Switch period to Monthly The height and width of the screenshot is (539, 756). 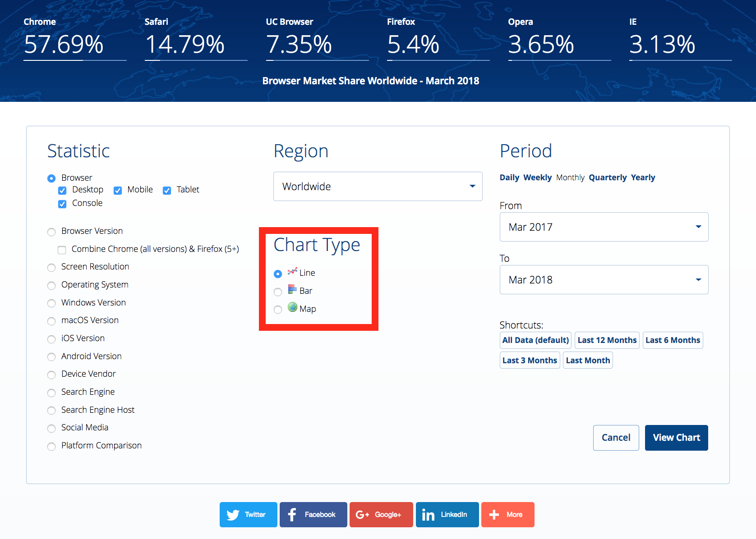(x=570, y=178)
